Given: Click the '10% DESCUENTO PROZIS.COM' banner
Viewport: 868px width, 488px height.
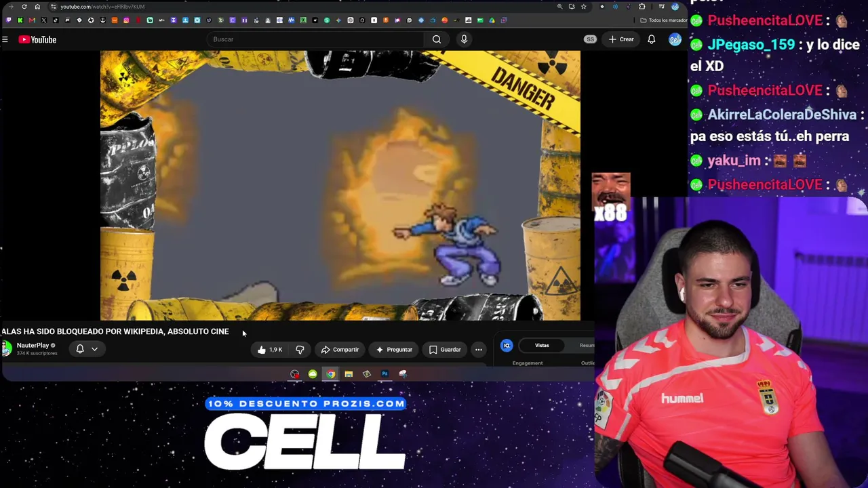Looking at the screenshot, I should point(306,404).
